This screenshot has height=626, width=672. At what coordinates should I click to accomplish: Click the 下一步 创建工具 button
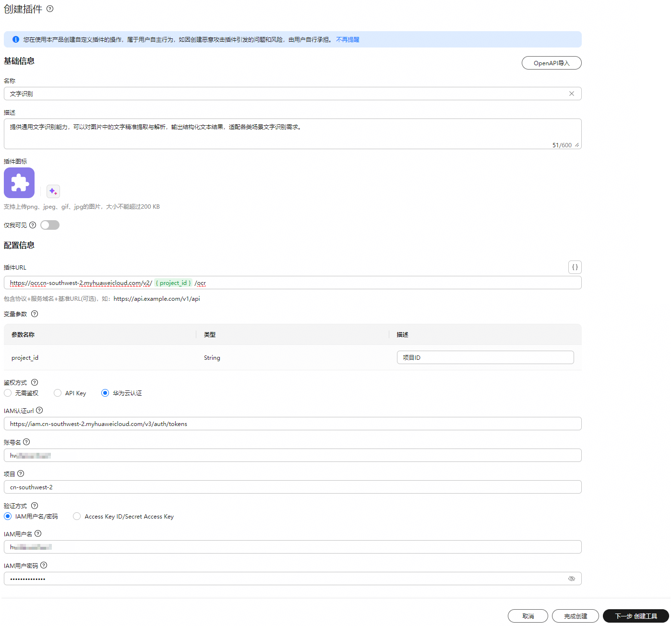[x=636, y=616]
